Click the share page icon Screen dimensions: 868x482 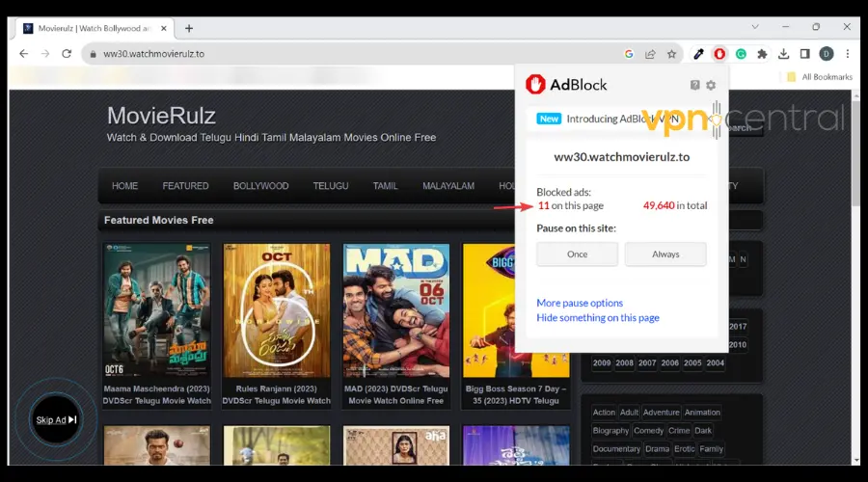(650, 54)
